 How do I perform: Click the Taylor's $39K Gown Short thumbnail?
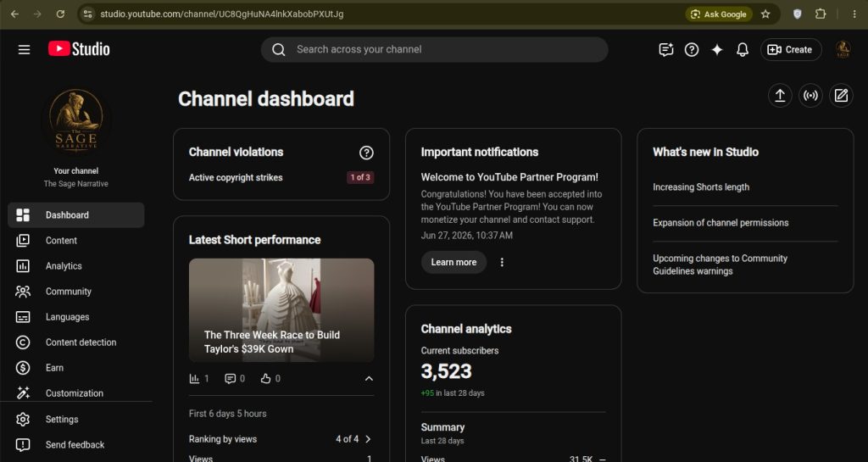(x=281, y=310)
